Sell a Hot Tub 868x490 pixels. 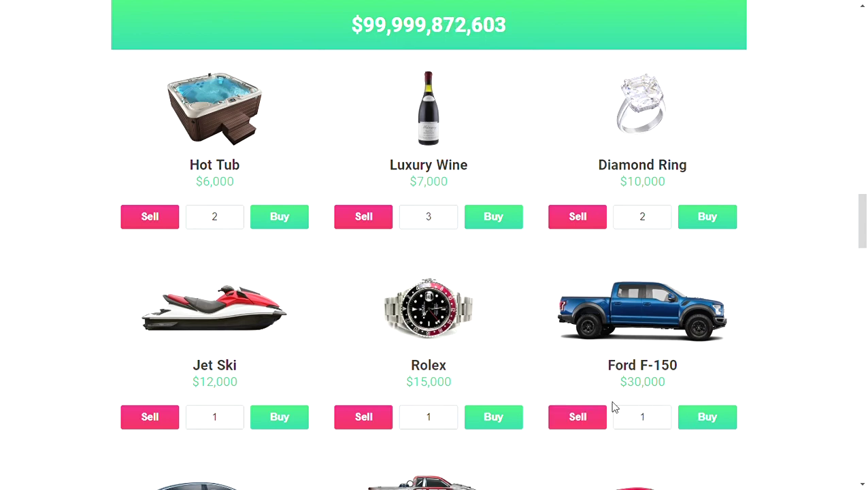150,217
